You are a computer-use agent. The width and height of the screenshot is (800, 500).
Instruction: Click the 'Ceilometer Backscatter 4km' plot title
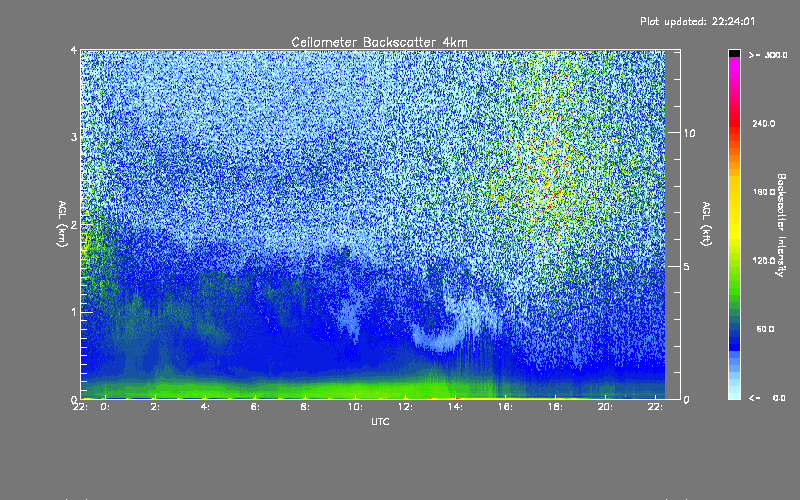379,42
